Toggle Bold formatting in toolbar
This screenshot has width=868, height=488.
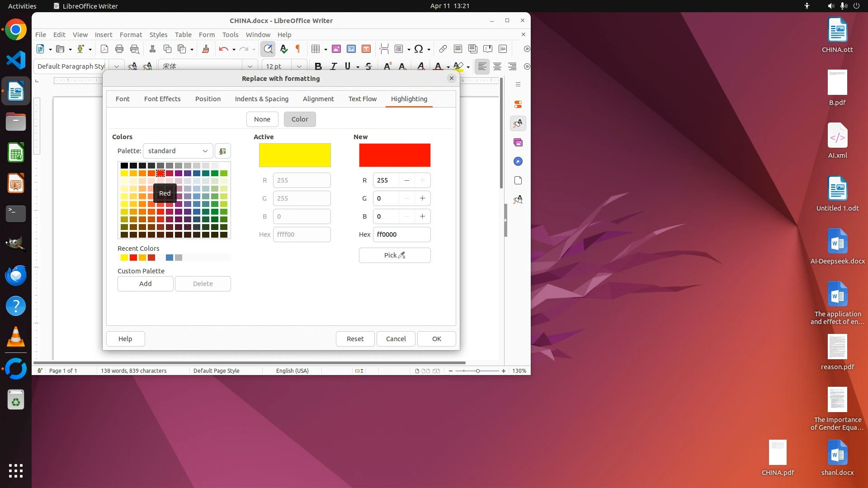pos(318,66)
